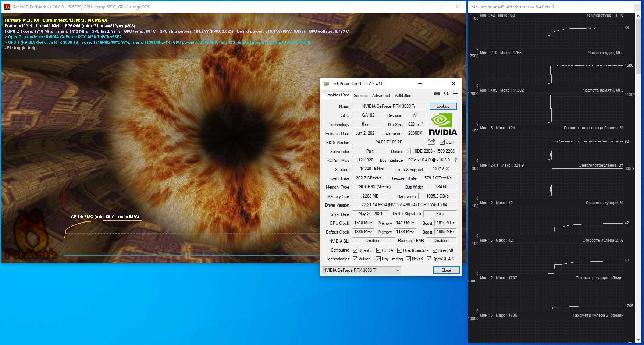
Task: Click the NVIDIA logo in GPU-Z
Action: [x=443, y=125]
